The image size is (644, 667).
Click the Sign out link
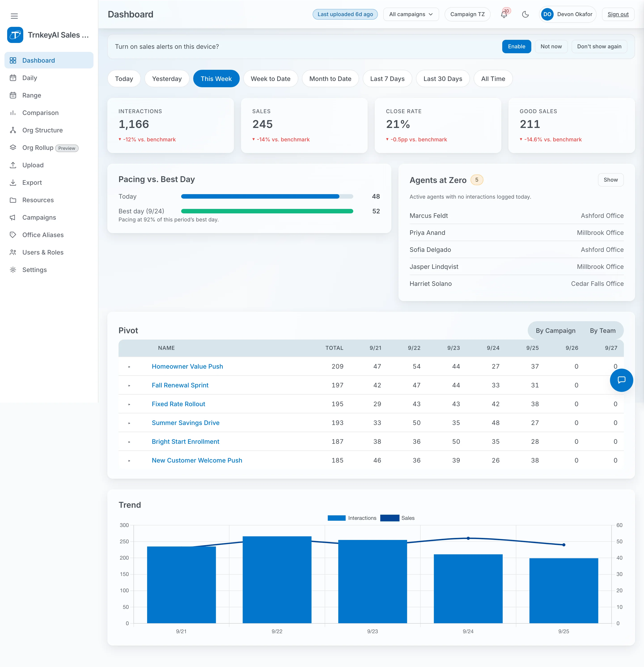[x=618, y=14]
